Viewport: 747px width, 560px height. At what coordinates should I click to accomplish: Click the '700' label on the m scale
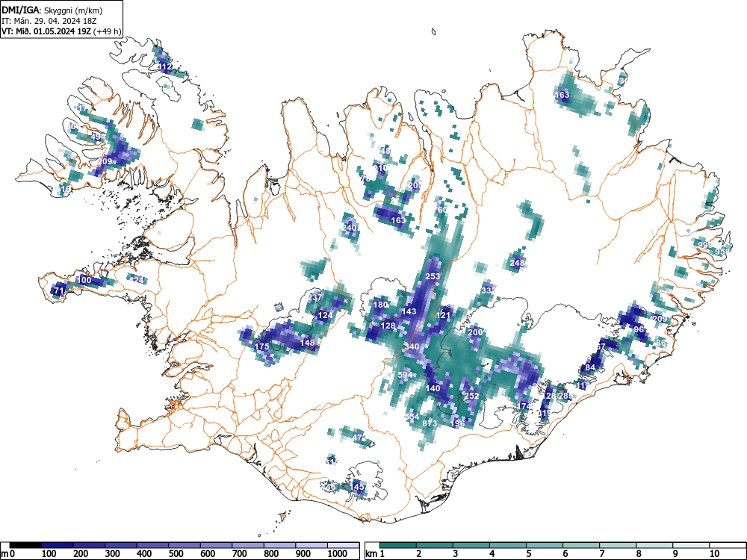tap(240, 553)
